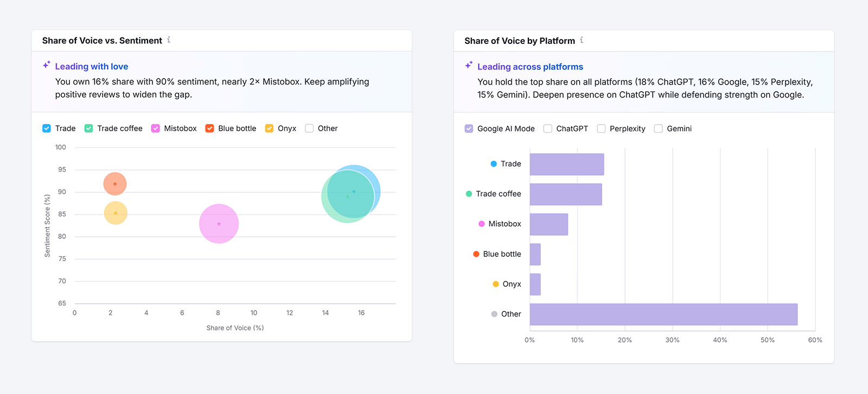Click the Share of Voice by Platform title

[x=520, y=41]
